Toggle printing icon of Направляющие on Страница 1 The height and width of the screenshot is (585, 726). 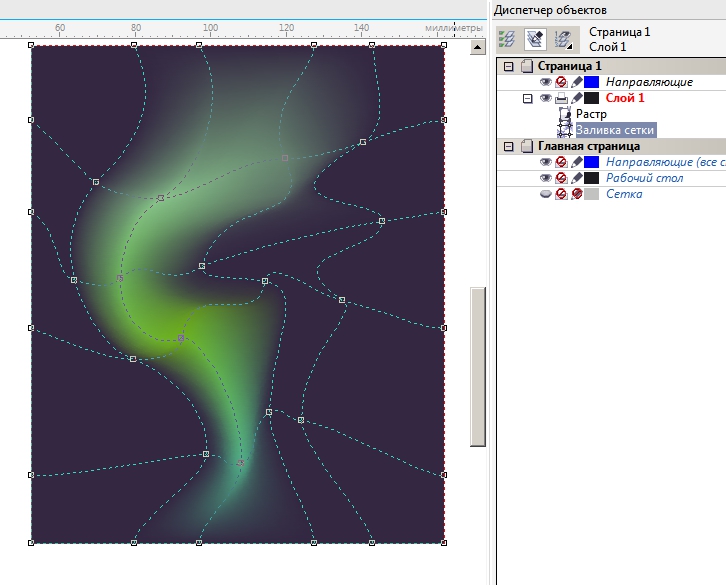point(561,82)
